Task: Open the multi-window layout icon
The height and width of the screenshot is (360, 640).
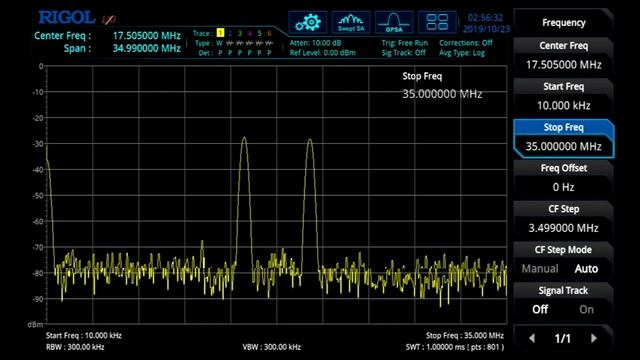Action: pyautogui.click(x=437, y=22)
